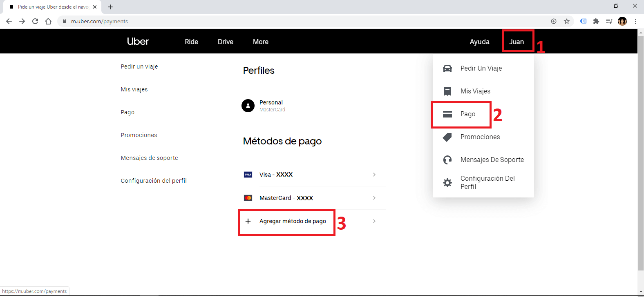Viewport: 644px width, 297px height.
Task: Click the address bar URL m.uber.com/payments
Action: [99, 21]
